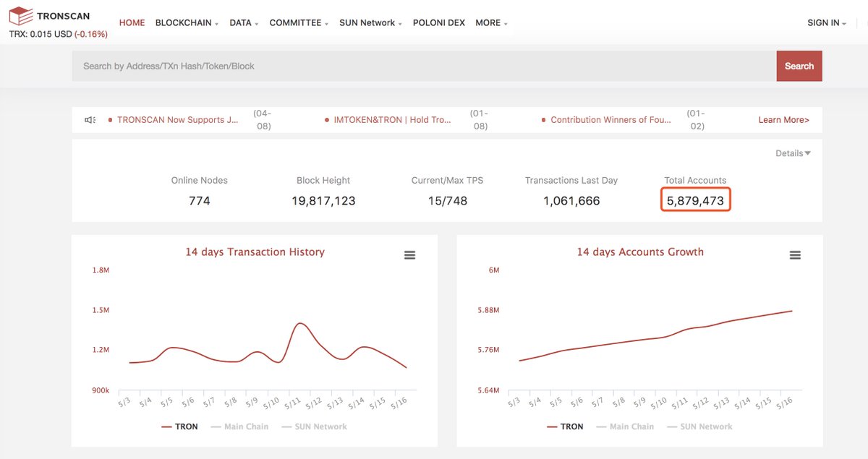Toggle SUN Network in Accounts Growth legend
This screenshot has height=459, width=868.
coord(699,426)
